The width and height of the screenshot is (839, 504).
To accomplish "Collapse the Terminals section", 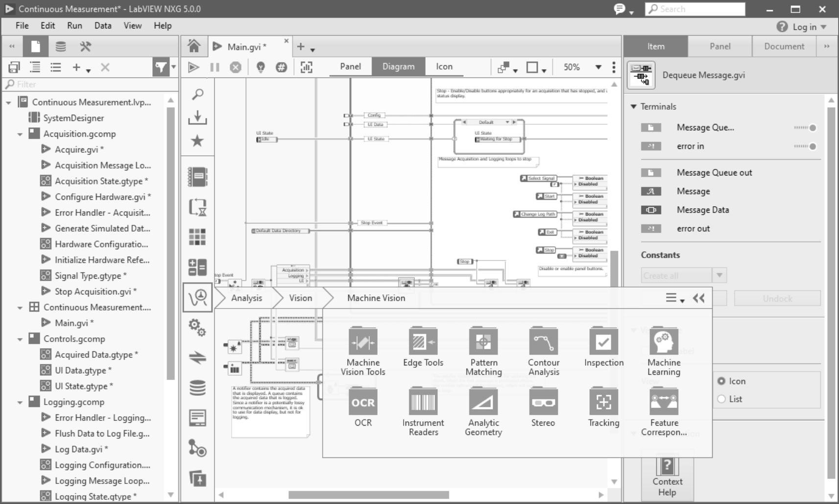I will (x=634, y=107).
